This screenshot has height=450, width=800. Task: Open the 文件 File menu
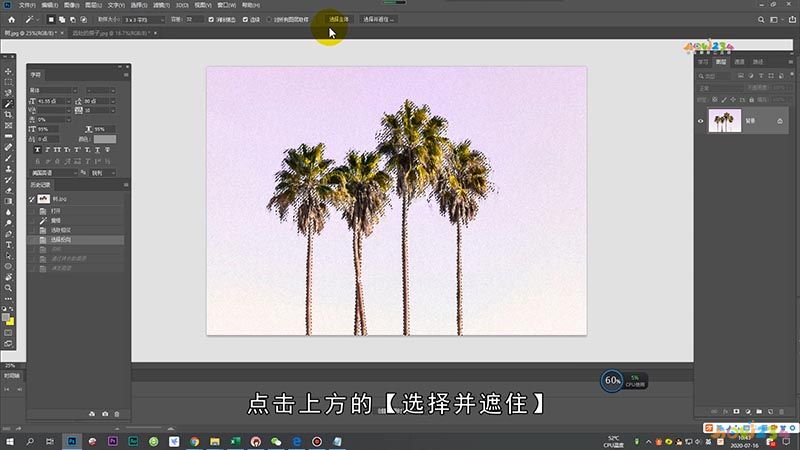click(x=27, y=5)
